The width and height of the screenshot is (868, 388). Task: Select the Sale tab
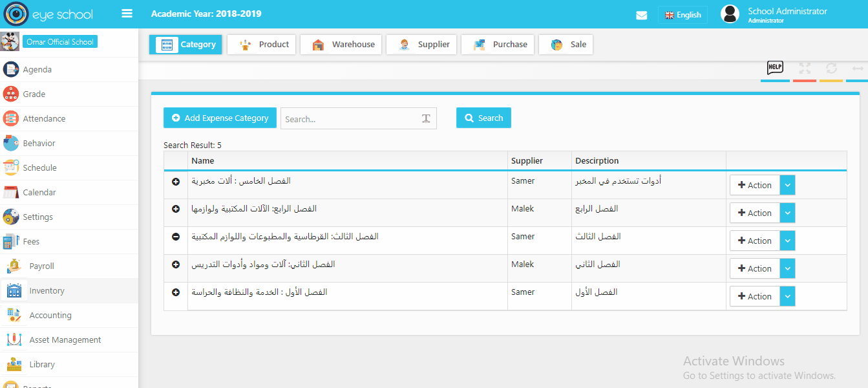[x=566, y=45]
